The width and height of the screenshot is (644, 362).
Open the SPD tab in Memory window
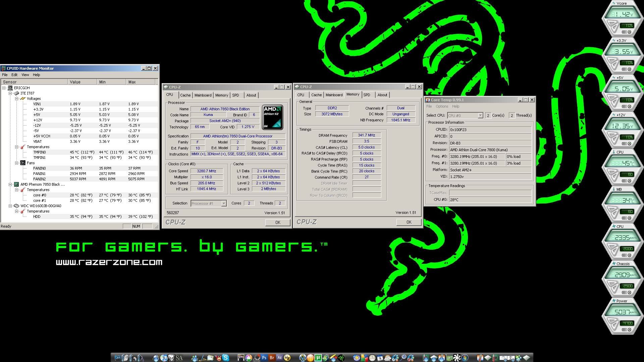[367, 95]
